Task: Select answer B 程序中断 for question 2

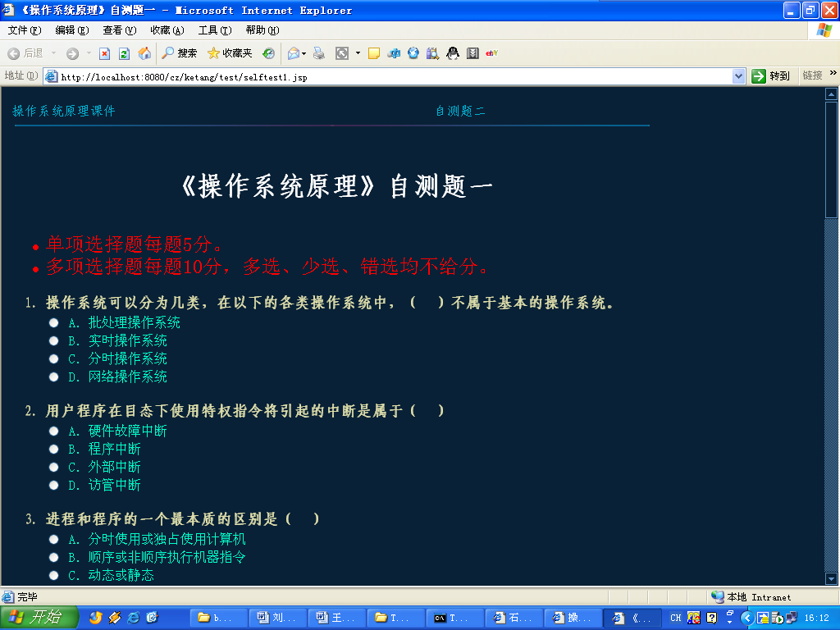Action: (x=53, y=449)
